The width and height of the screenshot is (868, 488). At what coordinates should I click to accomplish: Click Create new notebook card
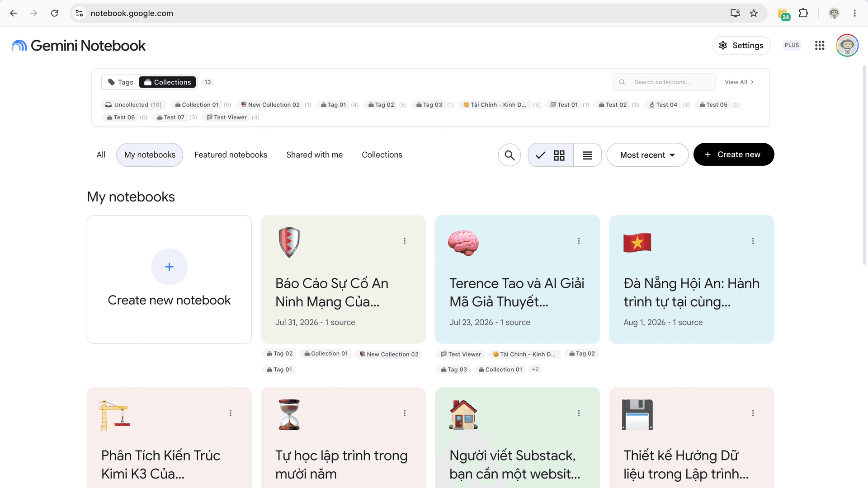(169, 279)
